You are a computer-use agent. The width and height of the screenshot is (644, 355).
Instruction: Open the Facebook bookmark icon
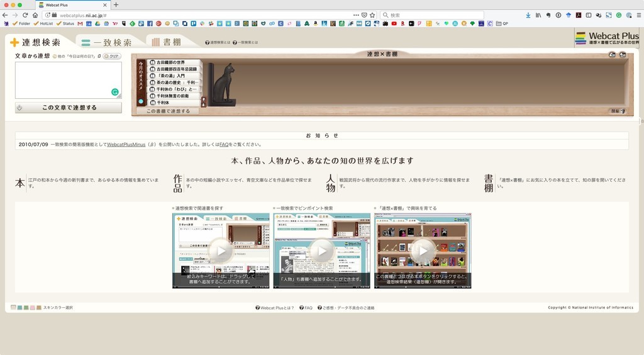pos(150,23)
